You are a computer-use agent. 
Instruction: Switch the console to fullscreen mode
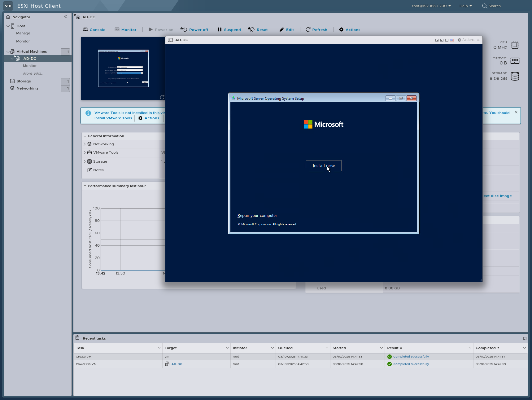pyautogui.click(x=447, y=40)
